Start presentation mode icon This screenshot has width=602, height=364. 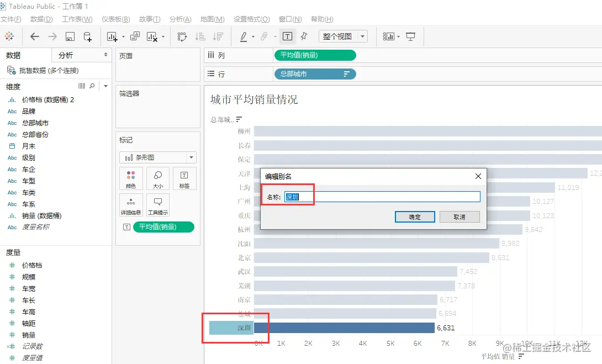click(x=410, y=36)
